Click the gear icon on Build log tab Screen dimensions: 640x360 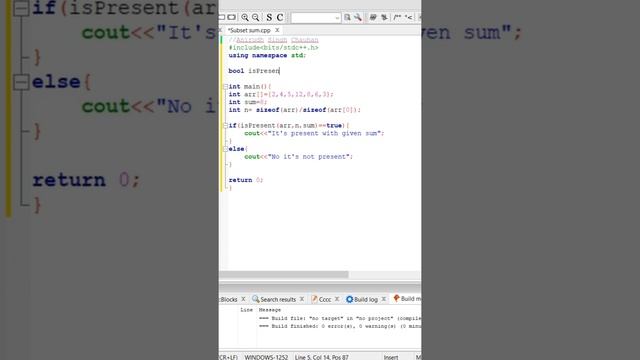tap(349, 299)
